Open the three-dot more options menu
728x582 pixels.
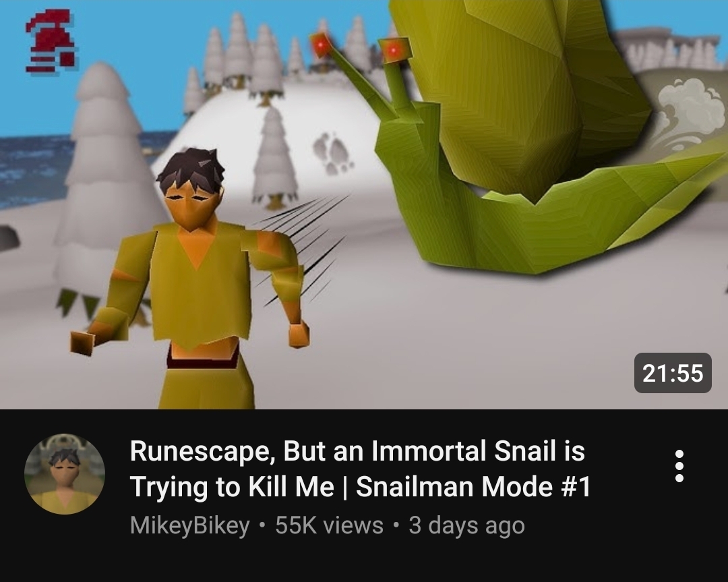click(x=679, y=466)
